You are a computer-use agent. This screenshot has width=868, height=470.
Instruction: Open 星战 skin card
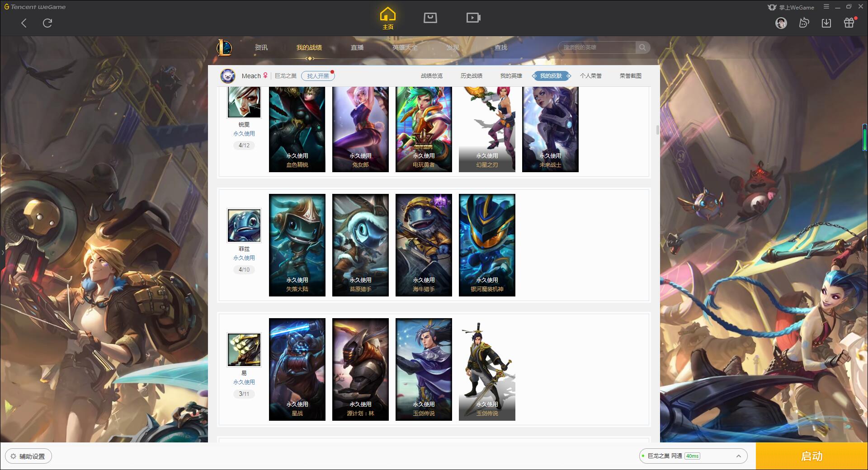coord(297,370)
